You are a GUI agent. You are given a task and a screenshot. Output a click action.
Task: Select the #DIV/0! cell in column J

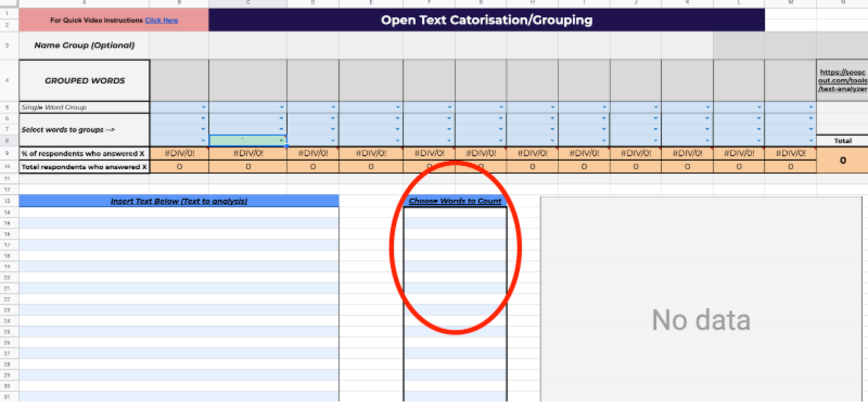point(636,154)
